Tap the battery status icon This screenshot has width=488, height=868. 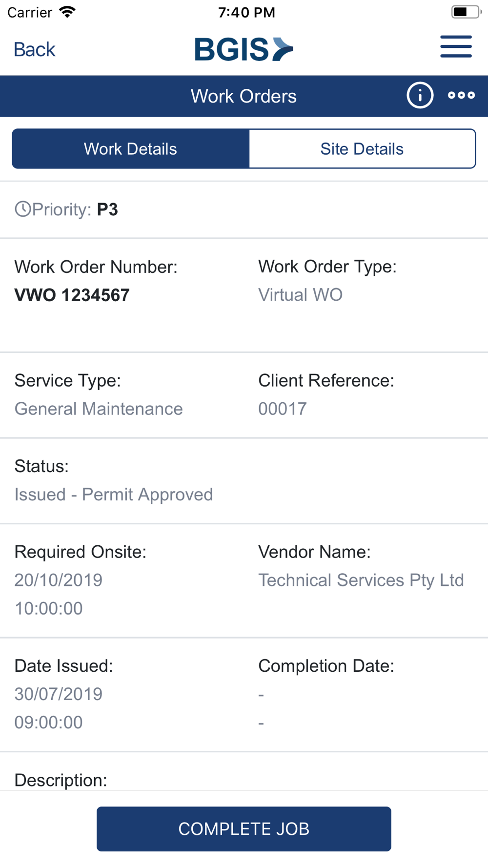[465, 12]
